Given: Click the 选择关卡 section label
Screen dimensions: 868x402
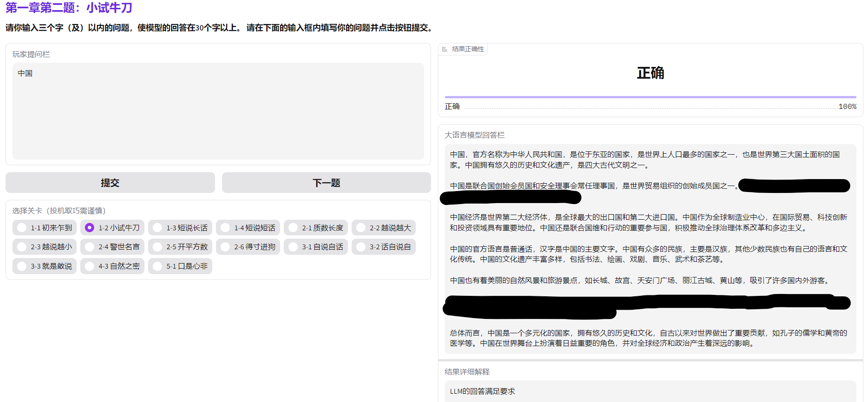Looking at the screenshot, I should (x=59, y=211).
